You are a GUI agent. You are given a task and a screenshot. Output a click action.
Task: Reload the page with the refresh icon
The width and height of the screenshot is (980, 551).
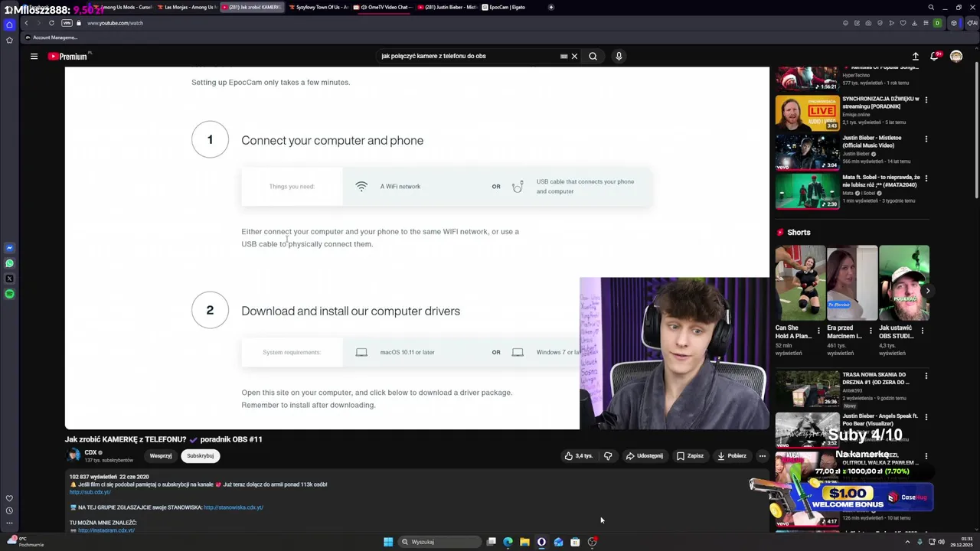point(51,23)
